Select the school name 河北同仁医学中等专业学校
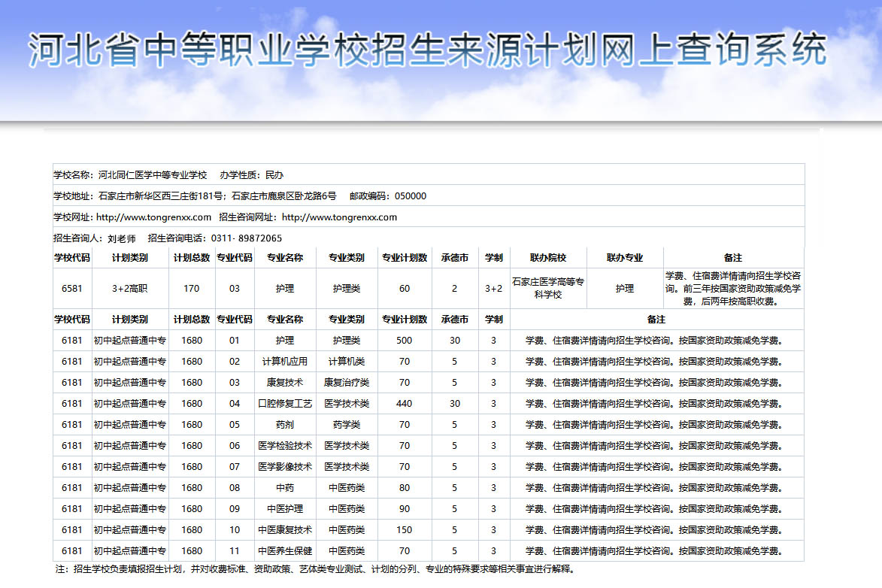 (x=153, y=175)
